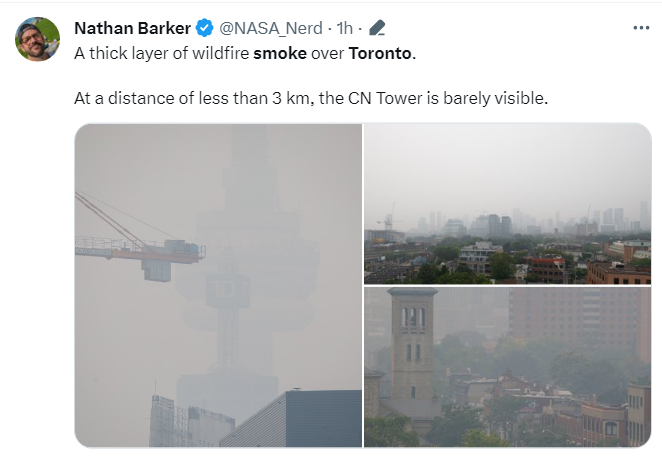Open the post via the 1h timestamp
662x456 pixels.
pos(344,28)
